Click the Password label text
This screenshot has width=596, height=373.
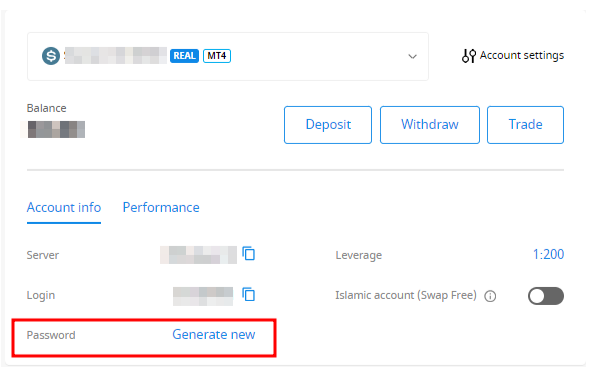[x=51, y=335]
